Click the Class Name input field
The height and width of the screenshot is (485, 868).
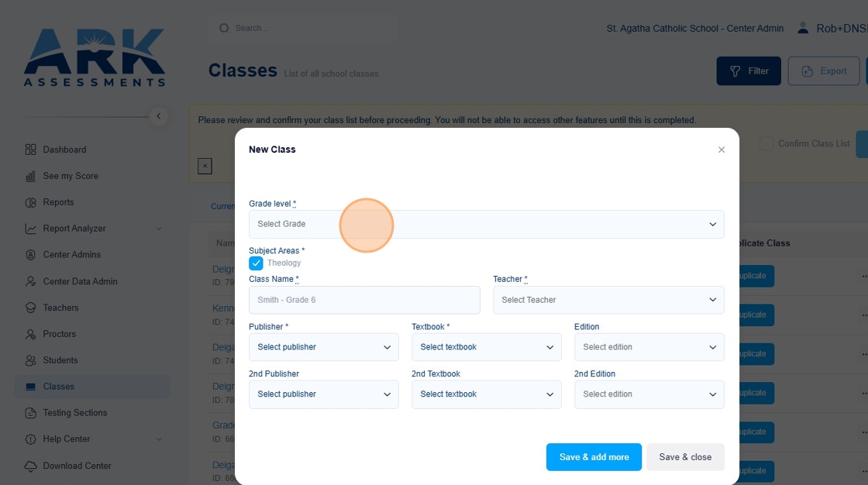[364, 300]
